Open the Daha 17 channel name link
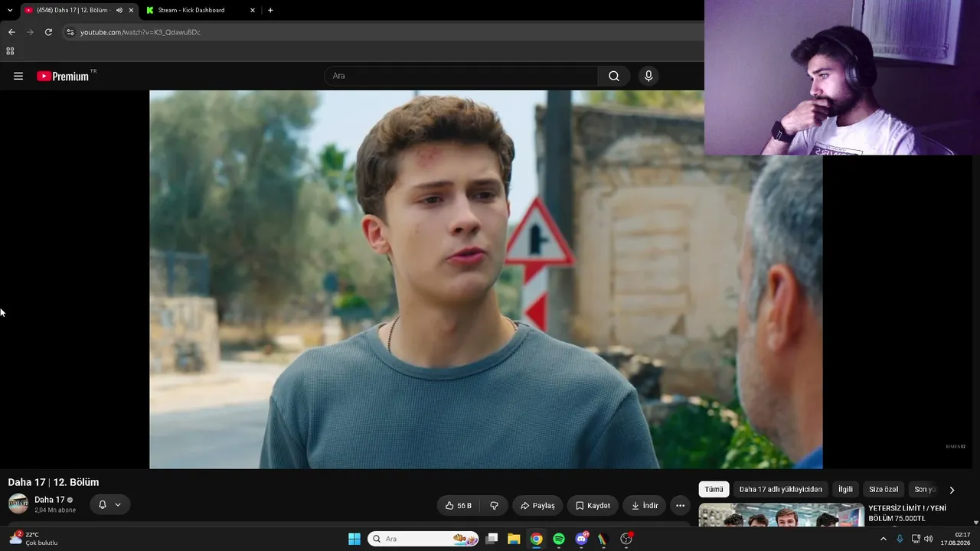Viewport: 980px width, 551px height. point(50,500)
